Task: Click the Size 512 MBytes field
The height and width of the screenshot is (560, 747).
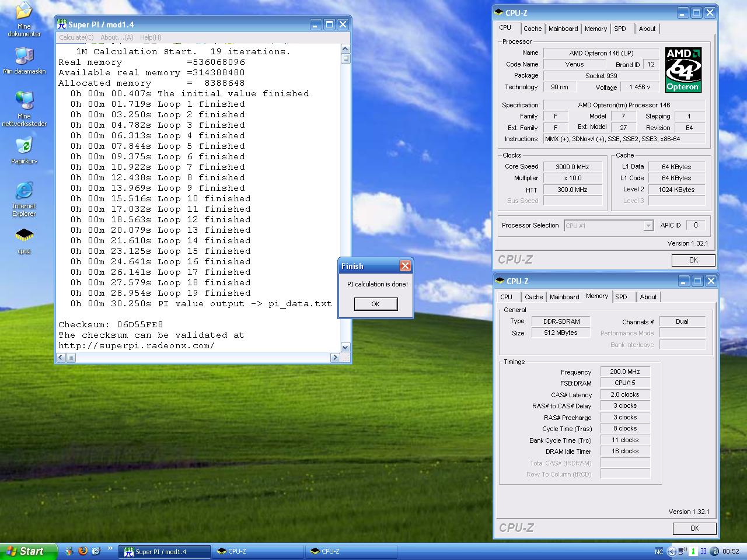Action: (560, 332)
